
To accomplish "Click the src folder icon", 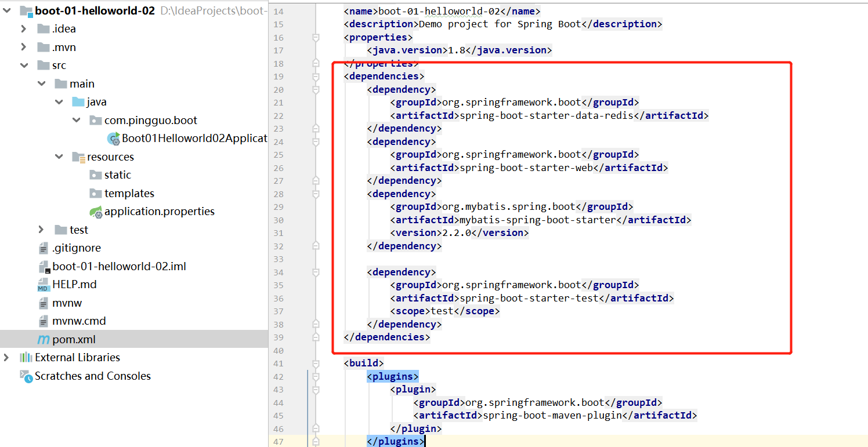I will (43, 66).
